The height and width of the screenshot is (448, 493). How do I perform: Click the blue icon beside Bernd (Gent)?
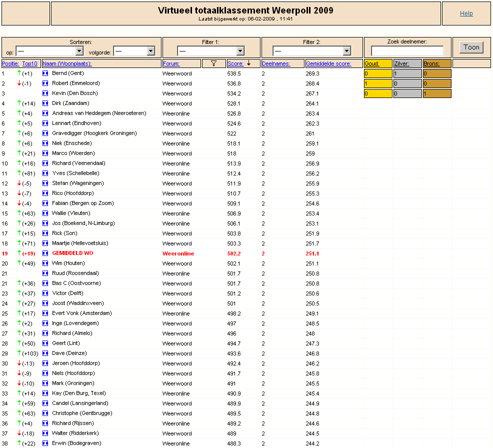(45, 73)
